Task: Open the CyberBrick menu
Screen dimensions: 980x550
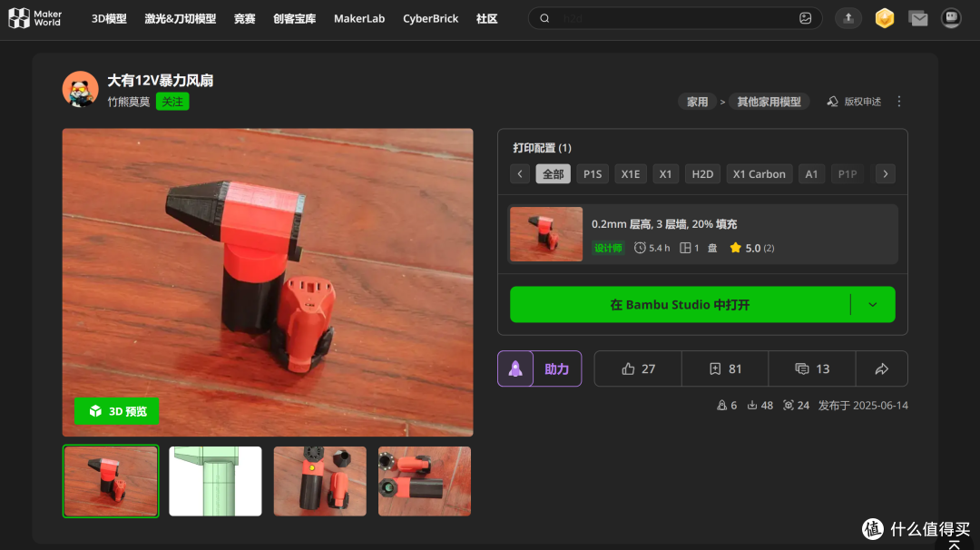Action: click(431, 19)
